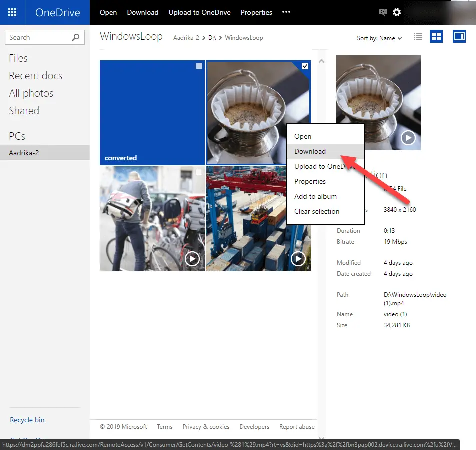Click the search magnifier icon
The image size is (476, 450).
(76, 37)
